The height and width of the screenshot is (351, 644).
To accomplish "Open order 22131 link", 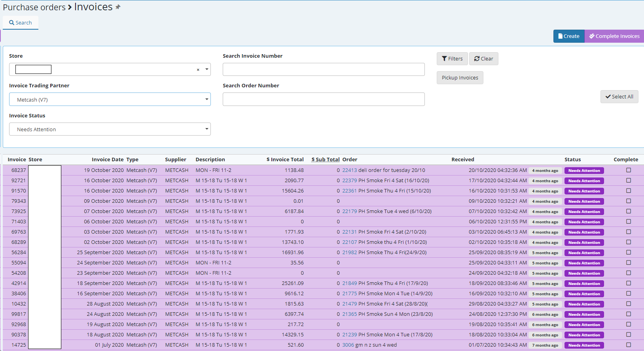I will pyautogui.click(x=350, y=232).
